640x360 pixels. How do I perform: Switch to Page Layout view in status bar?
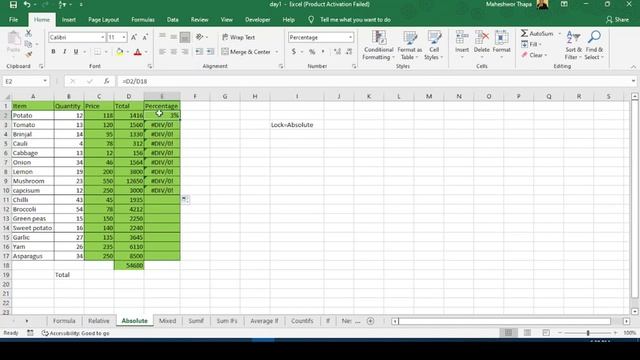(x=527, y=333)
